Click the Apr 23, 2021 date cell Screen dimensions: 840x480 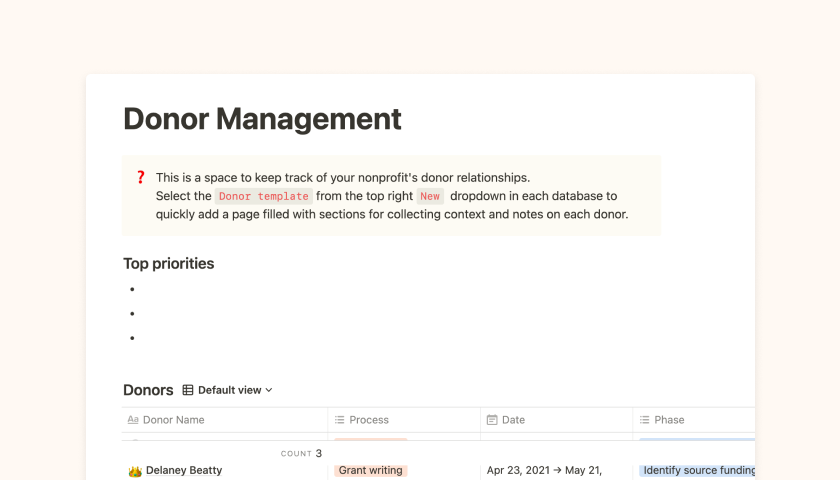[544, 470]
